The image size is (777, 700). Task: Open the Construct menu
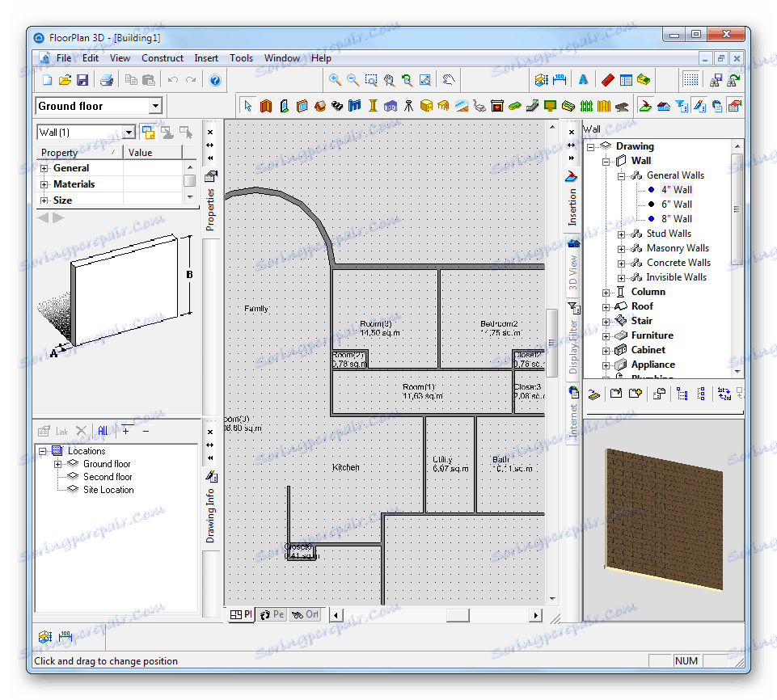pyautogui.click(x=163, y=58)
